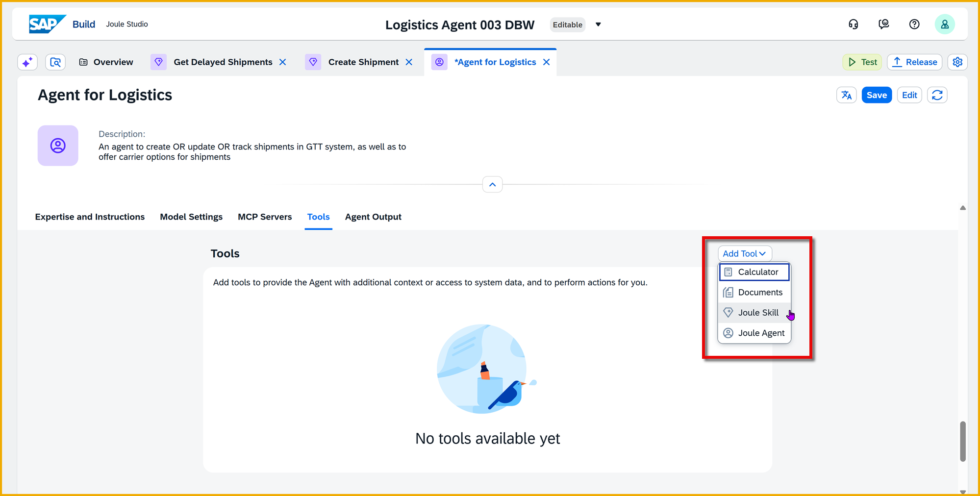Viewport: 980px width, 496px height.
Task: Click the Documents icon in Add Tool menu
Action: (729, 293)
